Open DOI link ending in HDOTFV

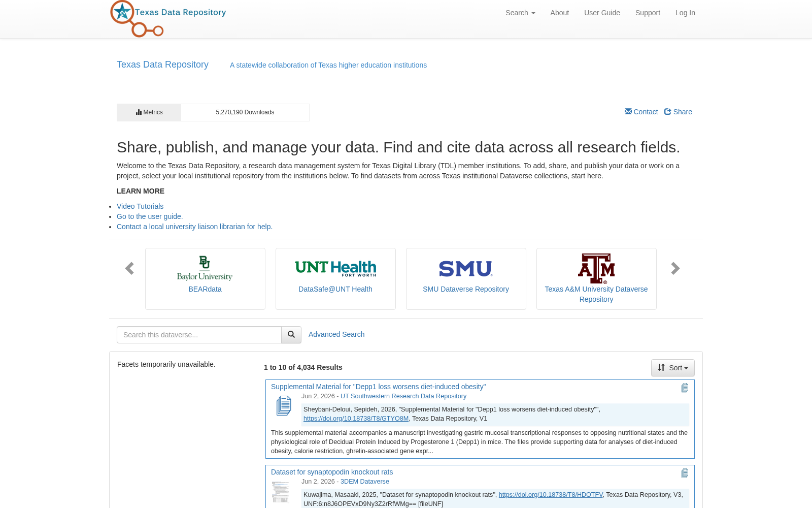point(551,495)
